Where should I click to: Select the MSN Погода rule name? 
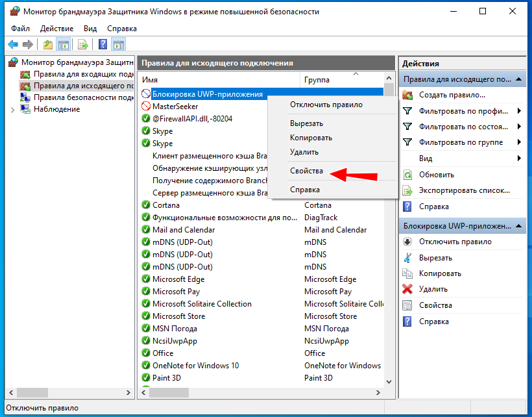[175, 329]
